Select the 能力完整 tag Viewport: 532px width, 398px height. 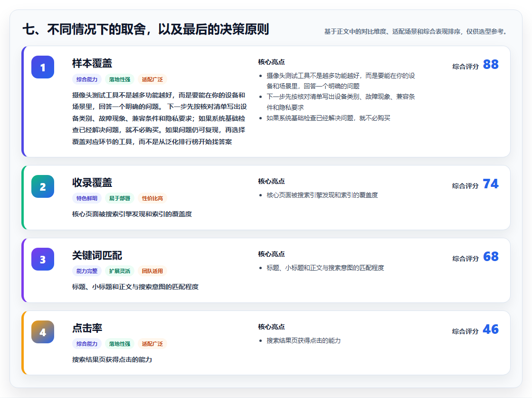[x=87, y=271]
